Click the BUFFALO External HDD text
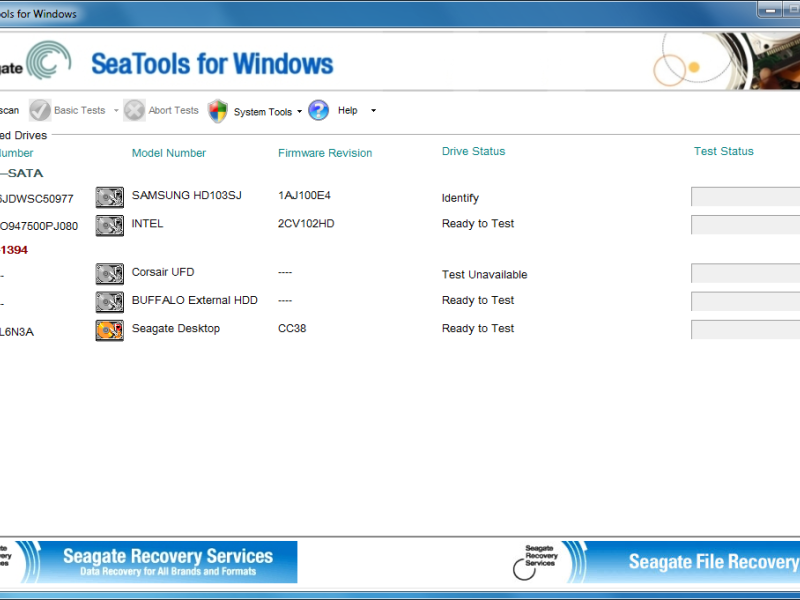Viewport: 800px width, 600px height. click(194, 300)
